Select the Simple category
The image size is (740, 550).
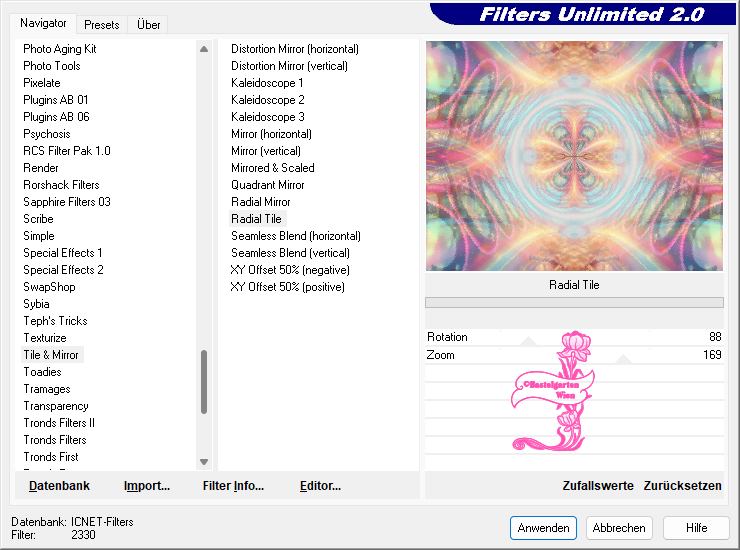point(39,236)
